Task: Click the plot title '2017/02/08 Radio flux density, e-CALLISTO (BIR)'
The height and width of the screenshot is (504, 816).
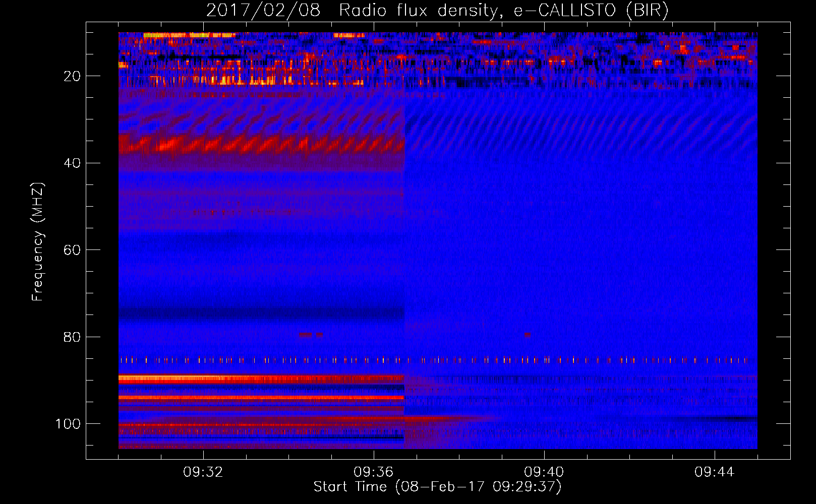Action: coord(437,11)
